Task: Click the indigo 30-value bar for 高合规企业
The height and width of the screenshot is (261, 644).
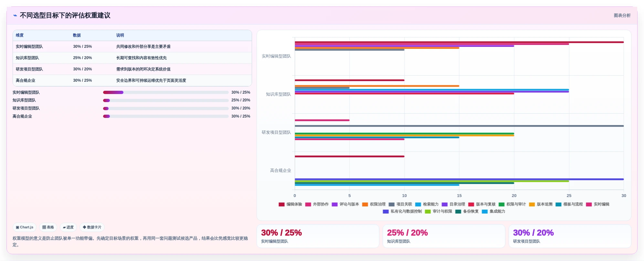Action: click(x=459, y=179)
